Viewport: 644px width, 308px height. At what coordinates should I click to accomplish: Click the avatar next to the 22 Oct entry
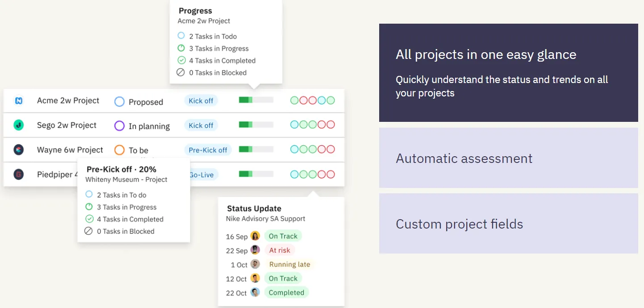pyautogui.click(x=255, y=292)
